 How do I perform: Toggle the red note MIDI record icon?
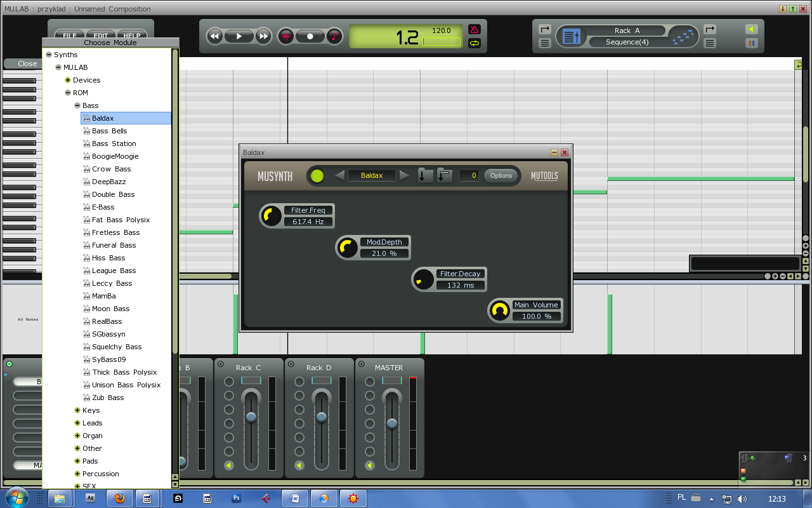(x=334, y=36)
